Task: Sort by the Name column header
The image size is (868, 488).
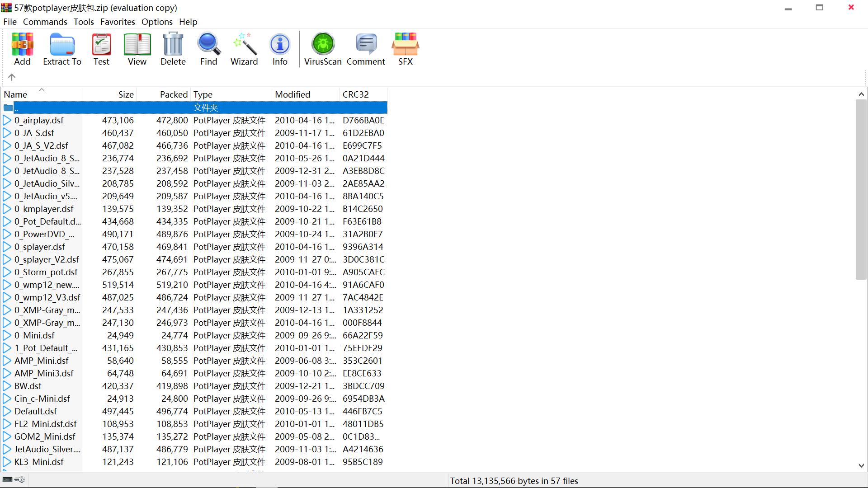Action: 41,94
